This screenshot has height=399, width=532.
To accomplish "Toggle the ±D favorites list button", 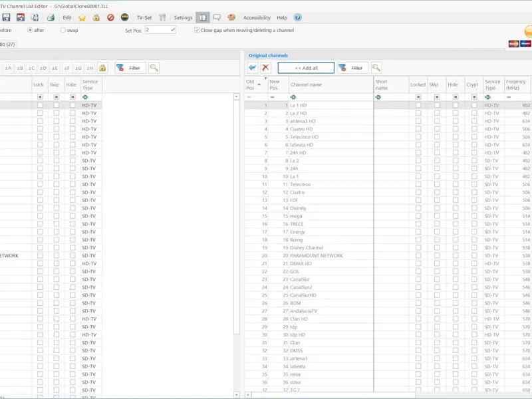I will tap(43, 68).
